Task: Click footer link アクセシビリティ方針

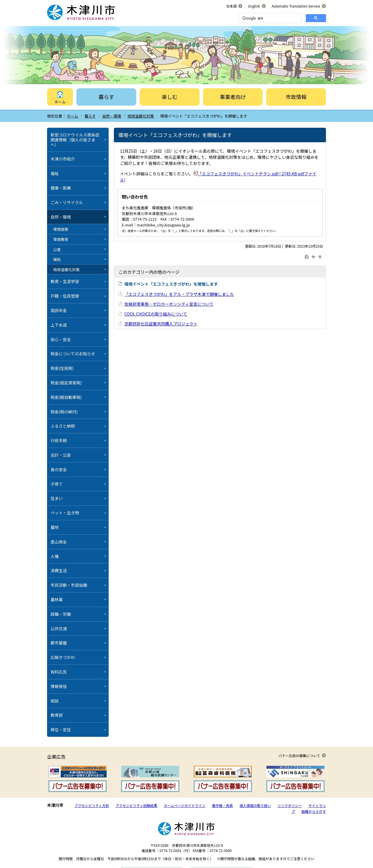Action: (x=92, y=806)
